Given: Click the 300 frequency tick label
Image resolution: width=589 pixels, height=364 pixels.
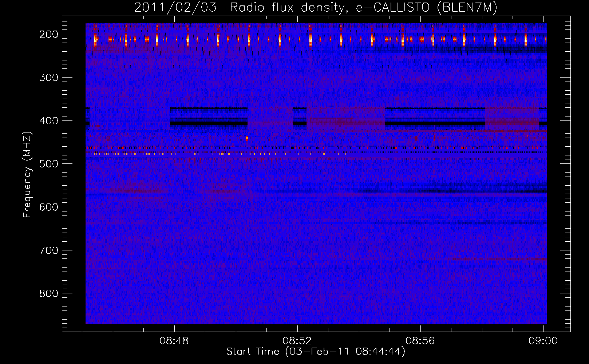Looking at the screenshot, I should point(49,78).
